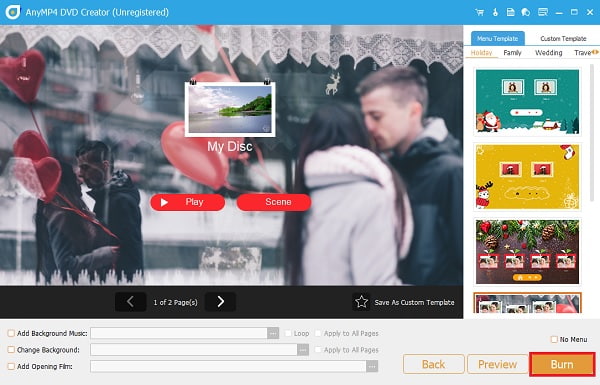Viewport: 600px width, 385px height.
Task: Choose the green Santa holiday template
Action: point(527,102)
